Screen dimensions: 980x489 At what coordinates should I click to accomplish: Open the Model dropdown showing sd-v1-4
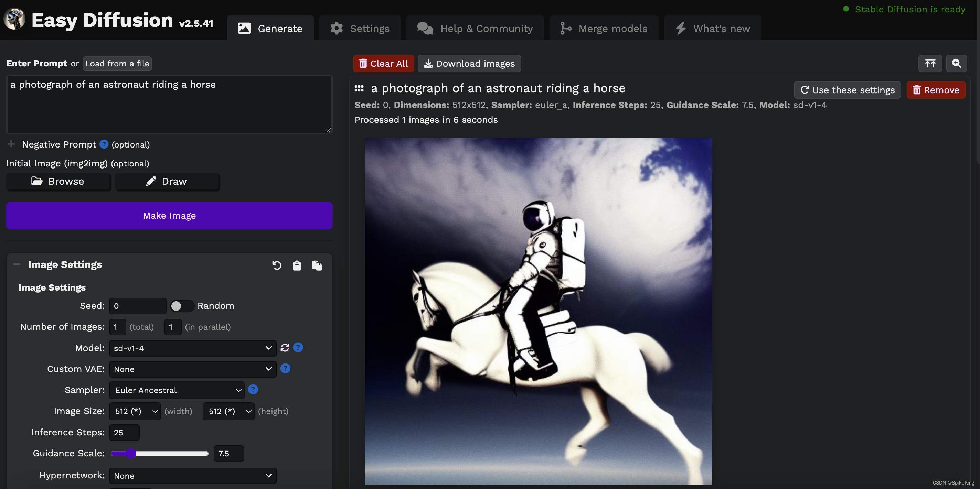click(192, 348)
